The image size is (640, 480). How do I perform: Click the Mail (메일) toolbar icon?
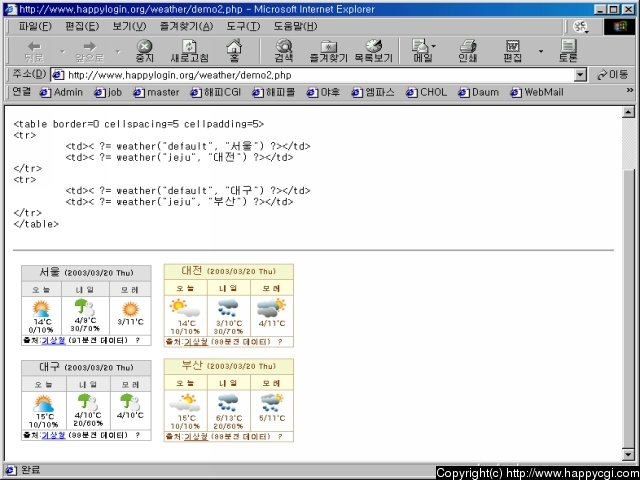(422, 51)
